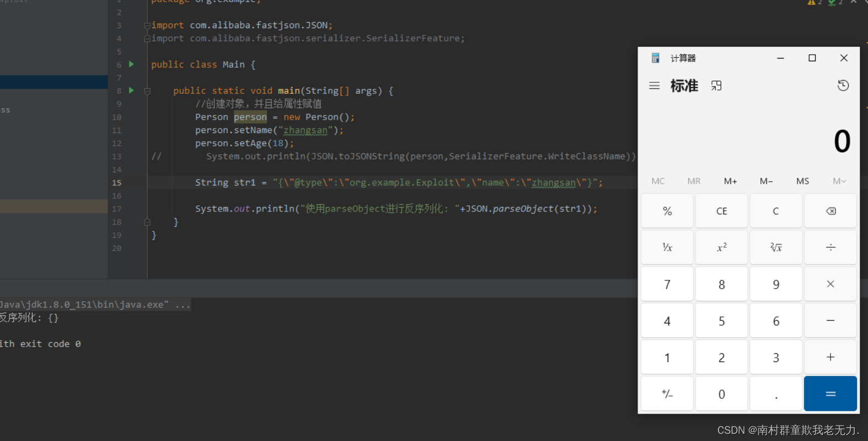Click the Calculator display showing 0
Viewport: 868px width, 441px height.
coord(842,141)
